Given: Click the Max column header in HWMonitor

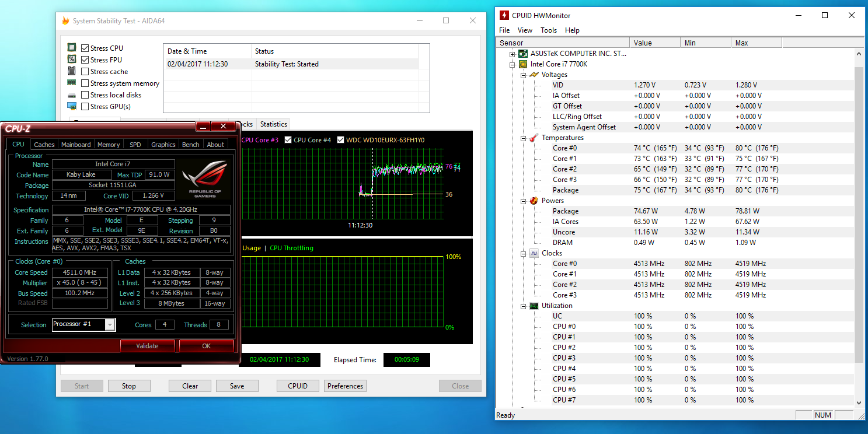Looking at the screenshot, I should tap(756, 43).
